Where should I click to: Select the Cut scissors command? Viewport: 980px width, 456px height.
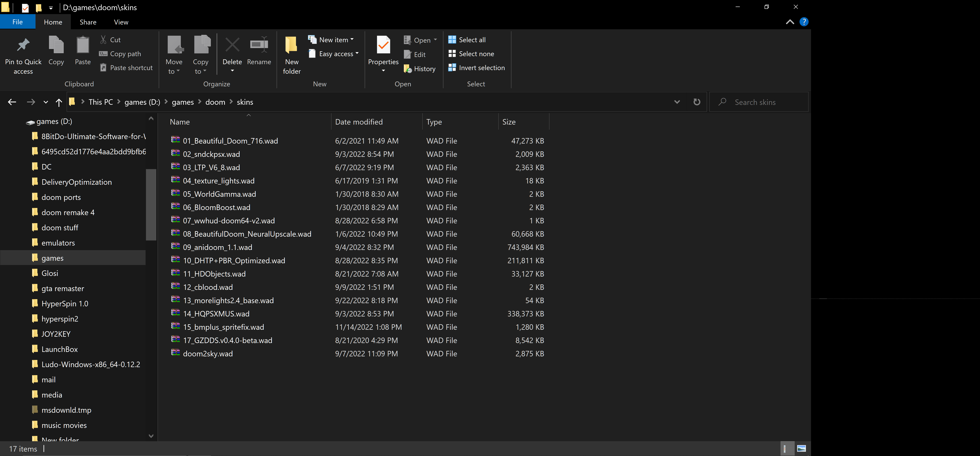tap(110, 39)
